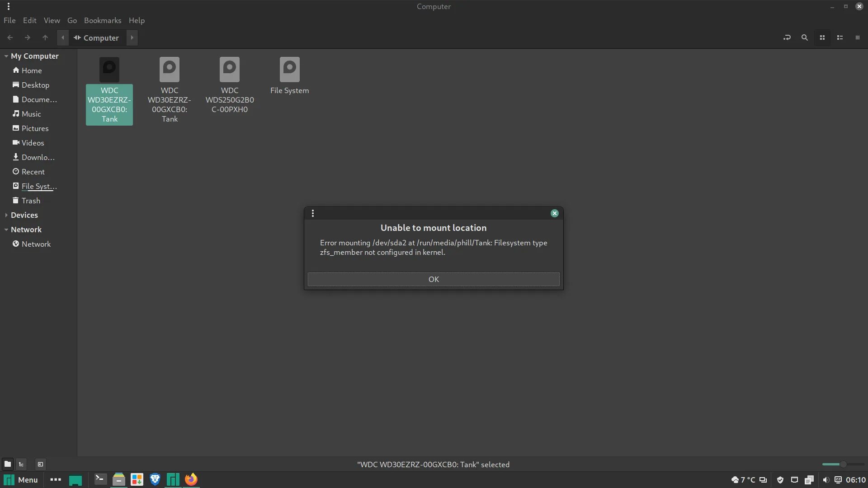
Task: Close the Unable to mount dialog
Action: pyautogui.click(x=554, y=213)
